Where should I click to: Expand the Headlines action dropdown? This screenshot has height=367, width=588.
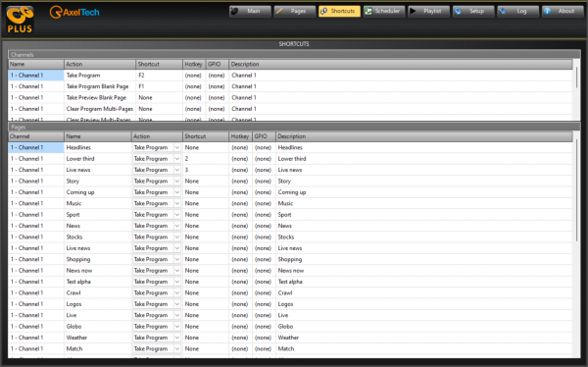click(177, 147)
